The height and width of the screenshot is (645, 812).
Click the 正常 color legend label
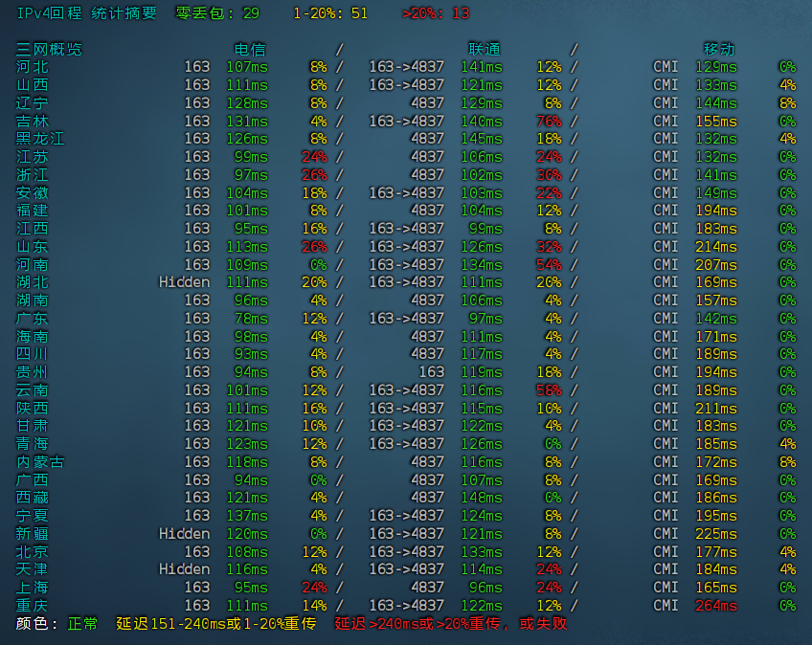click(x=82, y=623)
